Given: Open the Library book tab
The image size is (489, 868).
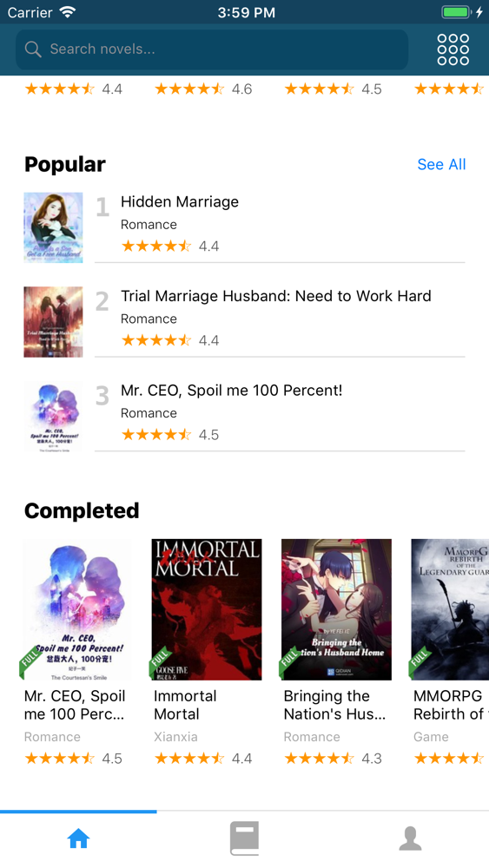Looking at the screenshot, I should [x=244, y=838].
